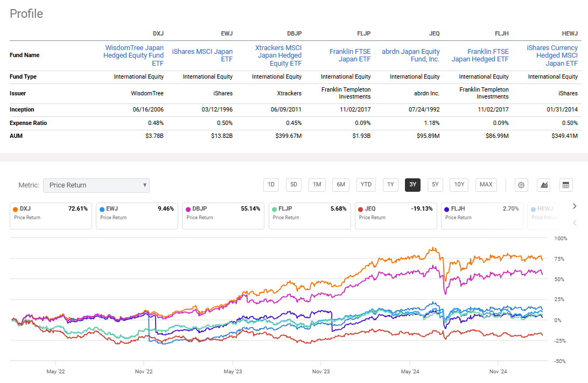Select the 1Y time range

tap(390, 184)
